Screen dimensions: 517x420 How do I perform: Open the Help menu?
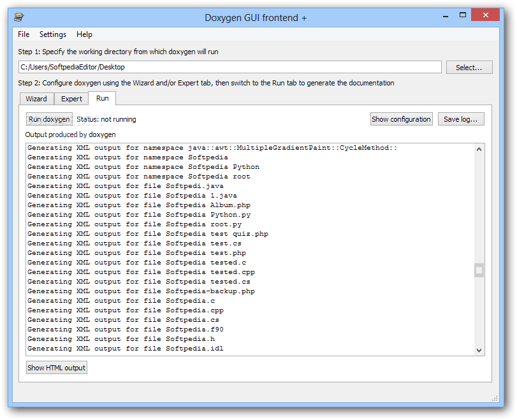coord(84,34)
